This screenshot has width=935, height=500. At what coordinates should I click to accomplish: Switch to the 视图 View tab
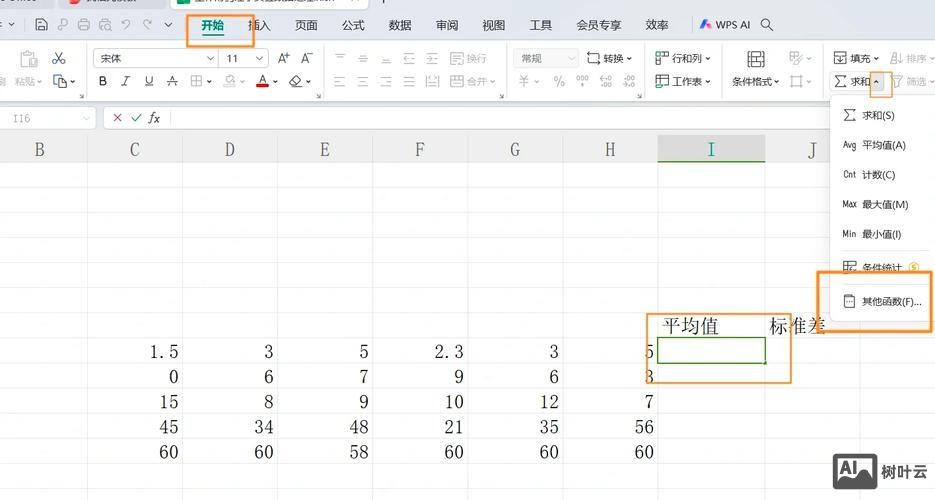(x=494, y=25)
